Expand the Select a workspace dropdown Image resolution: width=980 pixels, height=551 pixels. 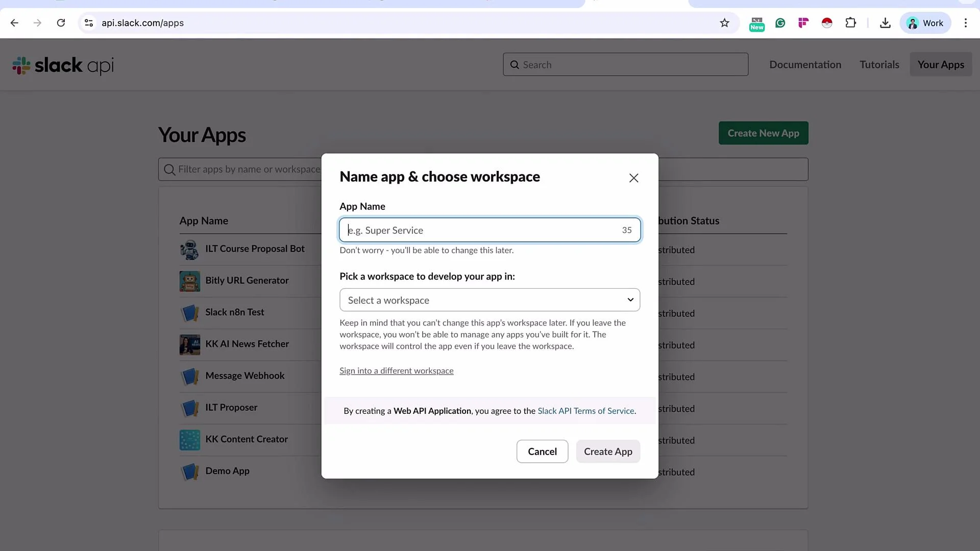[489, 300]
